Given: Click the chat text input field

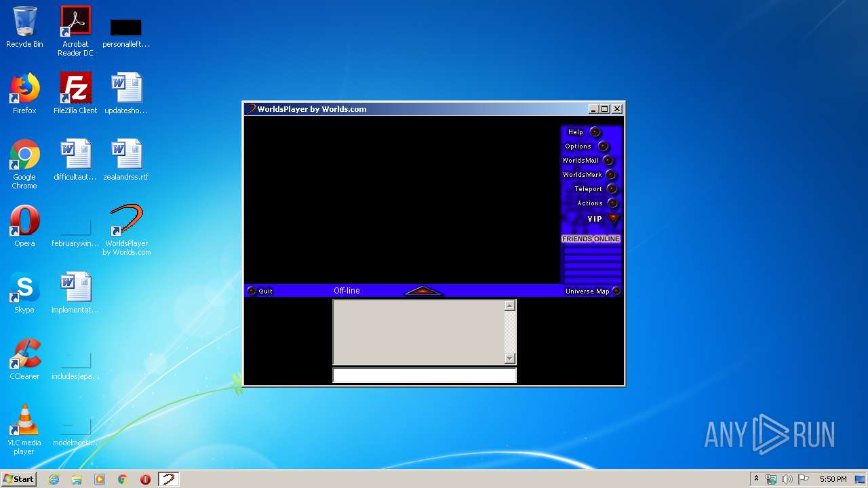Looking at the screenshot, I should click(425, 375).
